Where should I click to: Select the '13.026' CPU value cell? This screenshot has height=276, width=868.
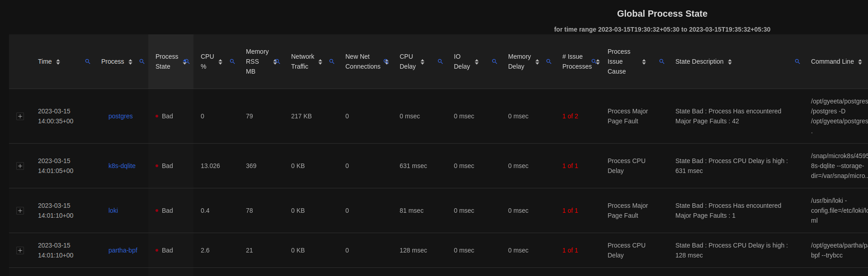click(x=210, y=166)
